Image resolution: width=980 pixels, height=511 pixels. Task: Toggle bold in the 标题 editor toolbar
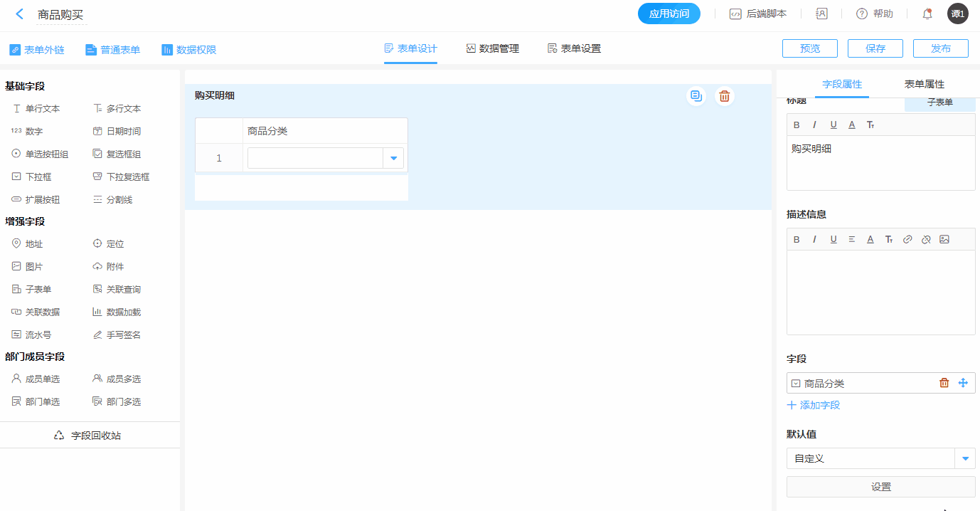(x=797, y=125)
